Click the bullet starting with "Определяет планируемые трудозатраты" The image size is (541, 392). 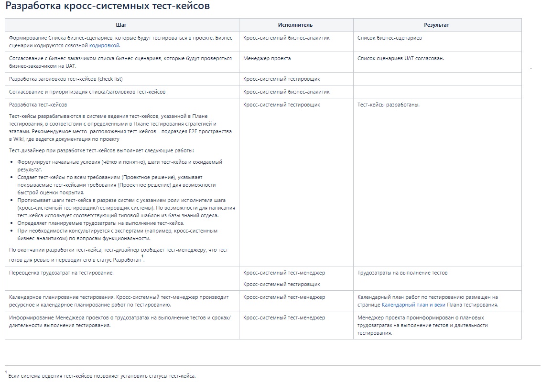point(101,223)
